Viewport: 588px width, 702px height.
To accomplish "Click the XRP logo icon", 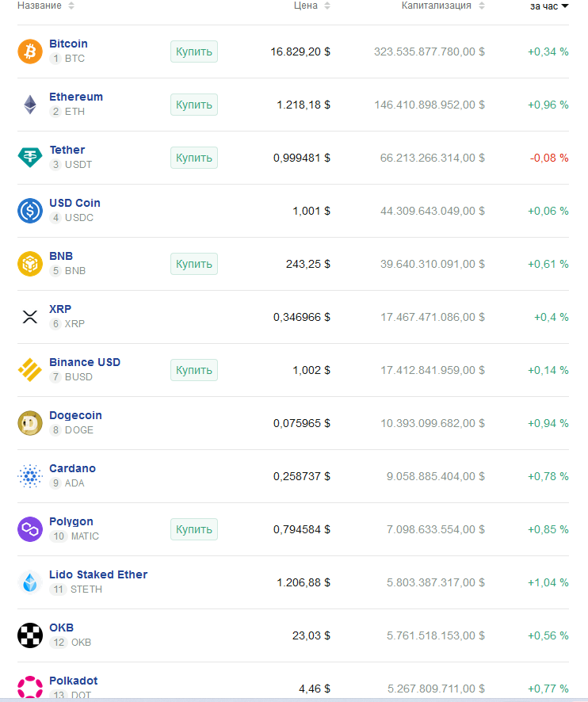I will click(x=30, y=317).
